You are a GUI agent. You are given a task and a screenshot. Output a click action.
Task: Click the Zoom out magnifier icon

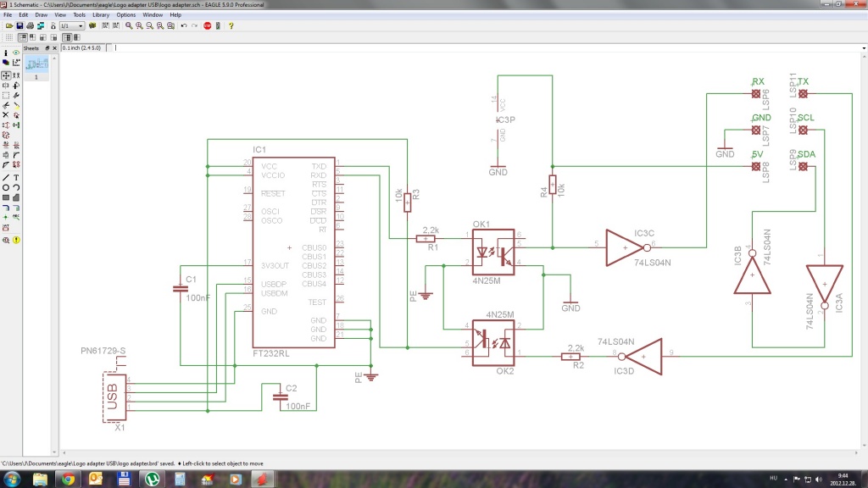coord(149,26)
